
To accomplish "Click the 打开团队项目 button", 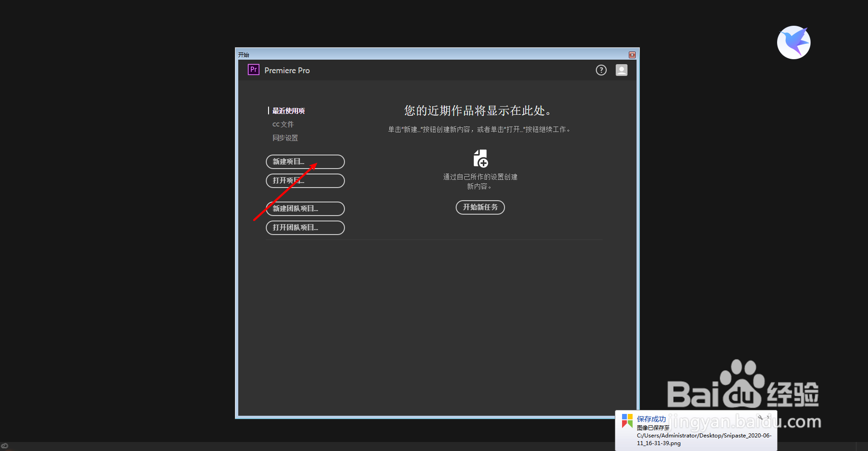I will point(305,228).
